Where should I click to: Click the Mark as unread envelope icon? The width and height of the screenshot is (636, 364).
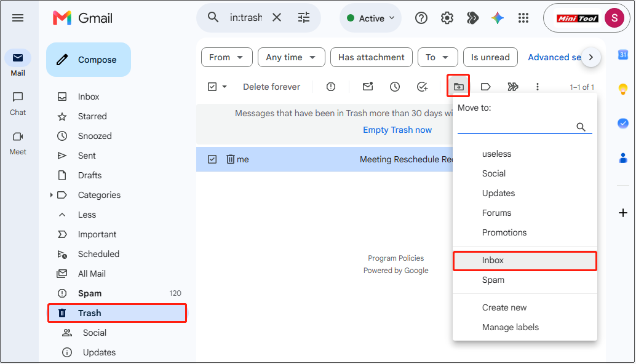[368, 86]
